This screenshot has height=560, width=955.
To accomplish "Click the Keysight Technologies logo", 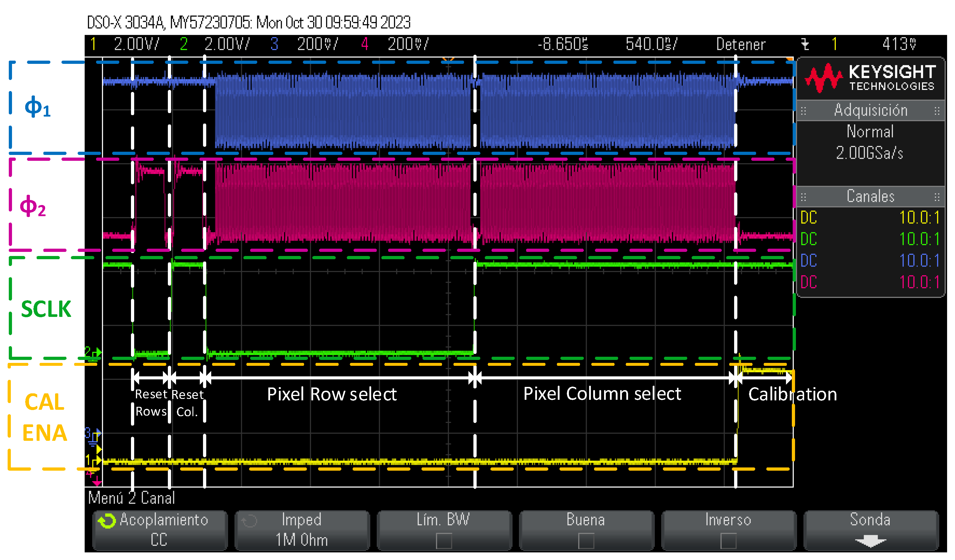I will click(870, 78).
